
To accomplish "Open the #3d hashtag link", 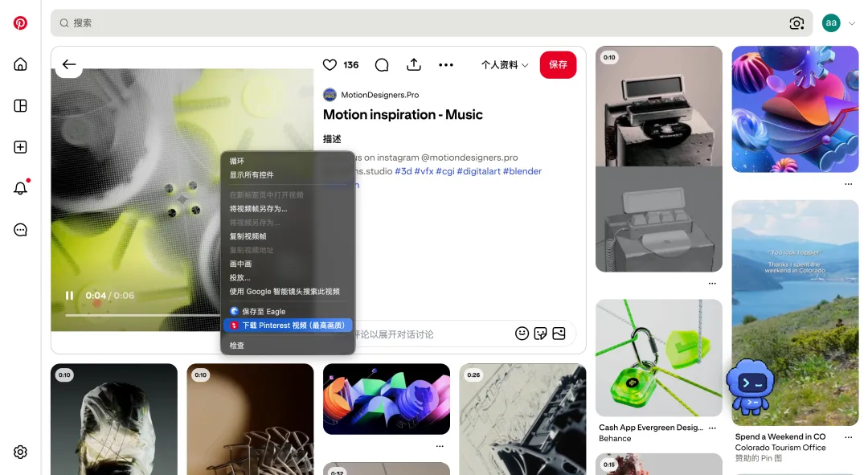I will point(403,171).
